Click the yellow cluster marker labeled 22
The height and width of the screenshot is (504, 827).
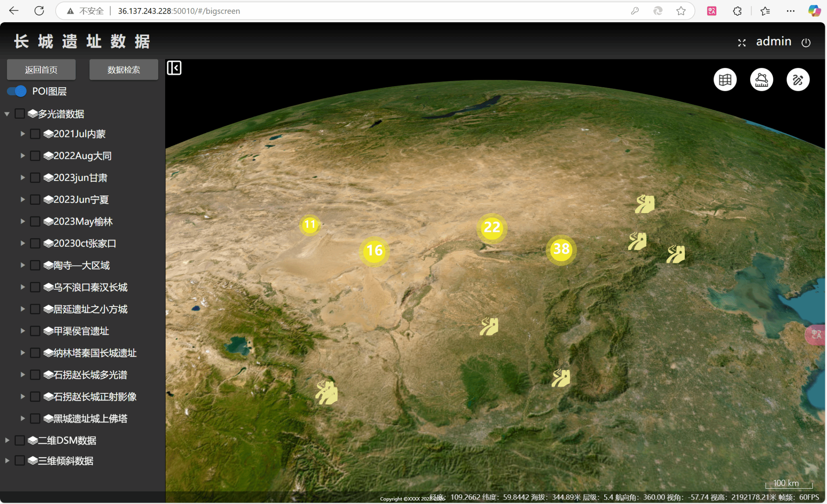(492, 227)
